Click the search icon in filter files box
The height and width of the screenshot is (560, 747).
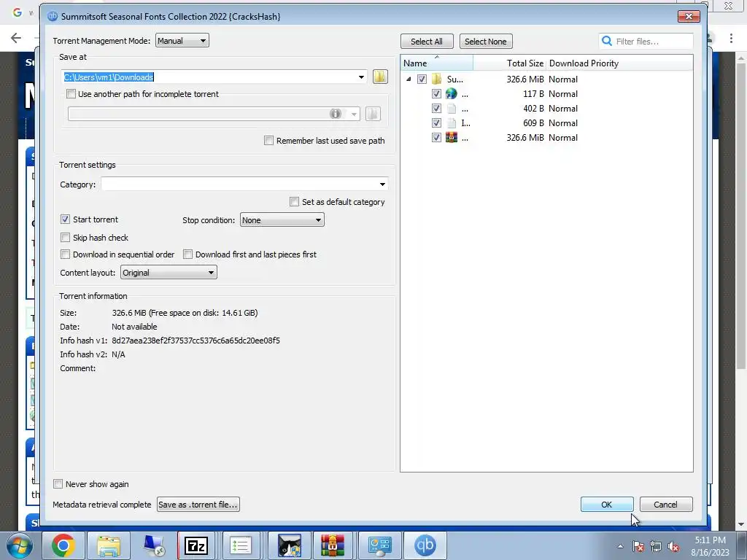607,41
